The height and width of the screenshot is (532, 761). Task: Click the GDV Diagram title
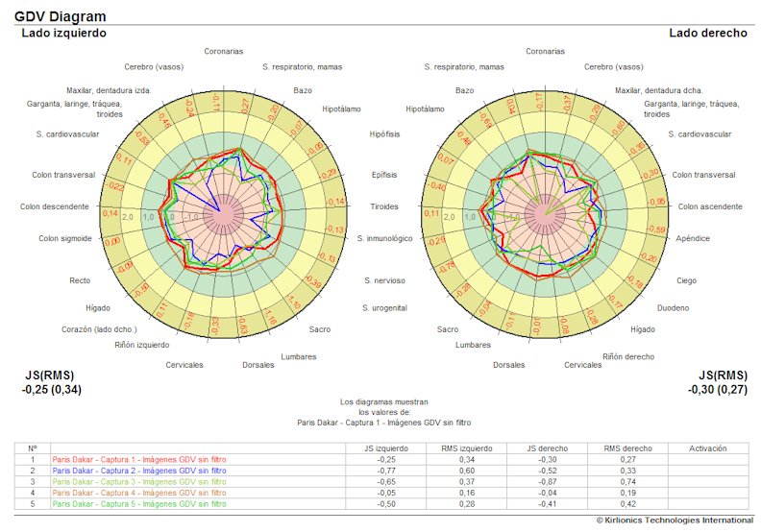point(60,16)
